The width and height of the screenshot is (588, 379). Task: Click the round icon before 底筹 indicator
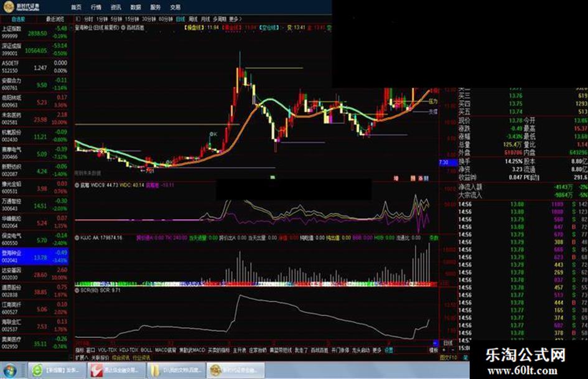tap(77, 185)
